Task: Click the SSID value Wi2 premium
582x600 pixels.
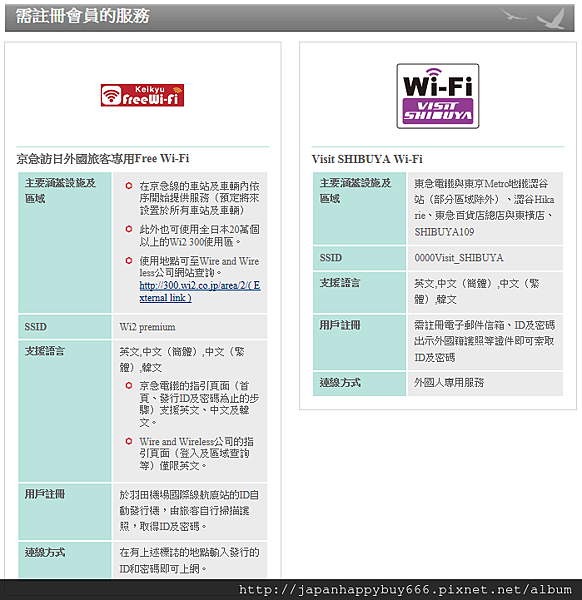Action: pos(147,327)
